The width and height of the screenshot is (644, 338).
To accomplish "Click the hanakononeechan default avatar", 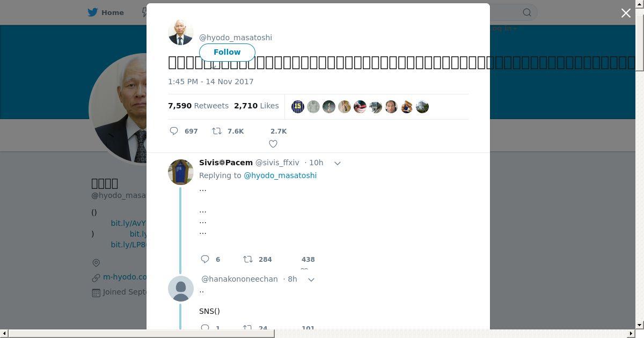I will coord(181,289).
